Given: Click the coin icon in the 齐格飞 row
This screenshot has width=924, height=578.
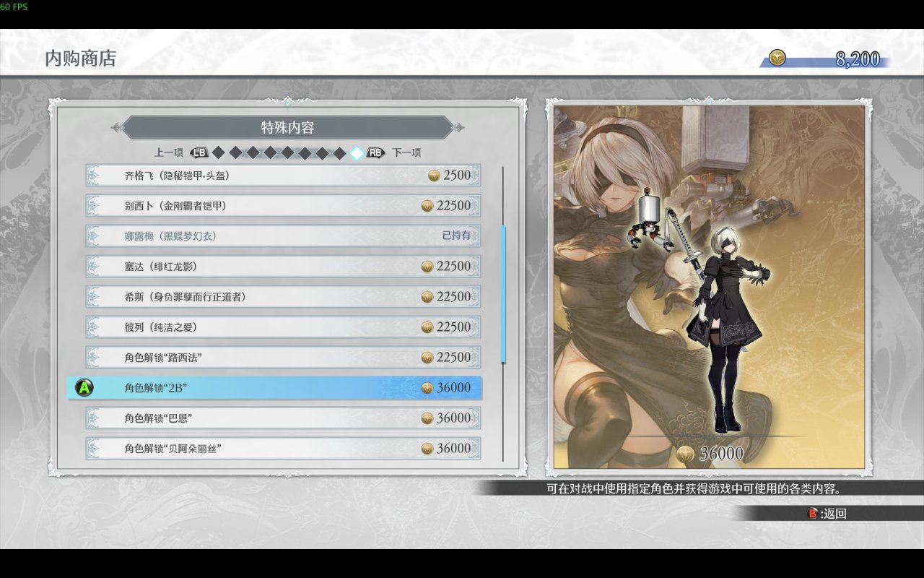Looking at the screenshot, I should 434,176.
